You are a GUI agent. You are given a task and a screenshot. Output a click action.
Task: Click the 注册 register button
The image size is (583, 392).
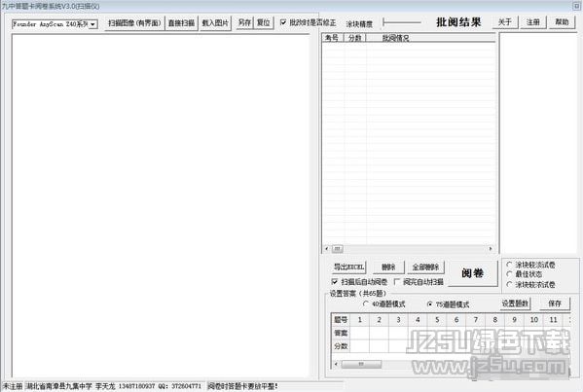pyautogui.click(x=532, y=22)
